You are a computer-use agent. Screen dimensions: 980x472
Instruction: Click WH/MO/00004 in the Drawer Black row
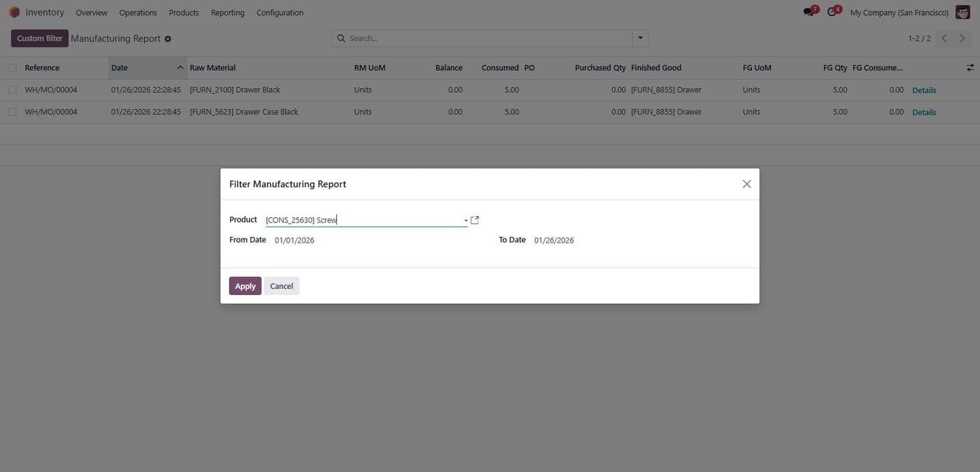click(x=51, y=90)
